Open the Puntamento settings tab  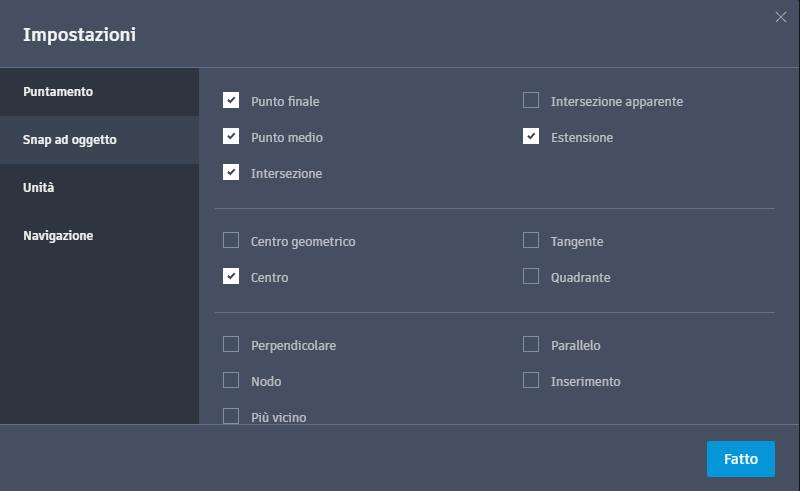[x=58, y=92]
